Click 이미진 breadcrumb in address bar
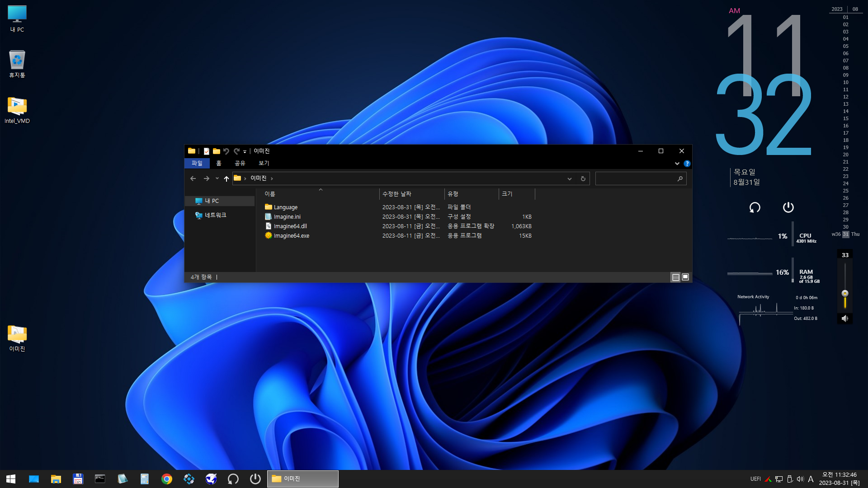The height and width of the screenshot is (488, 868). (x=259, y=178)
